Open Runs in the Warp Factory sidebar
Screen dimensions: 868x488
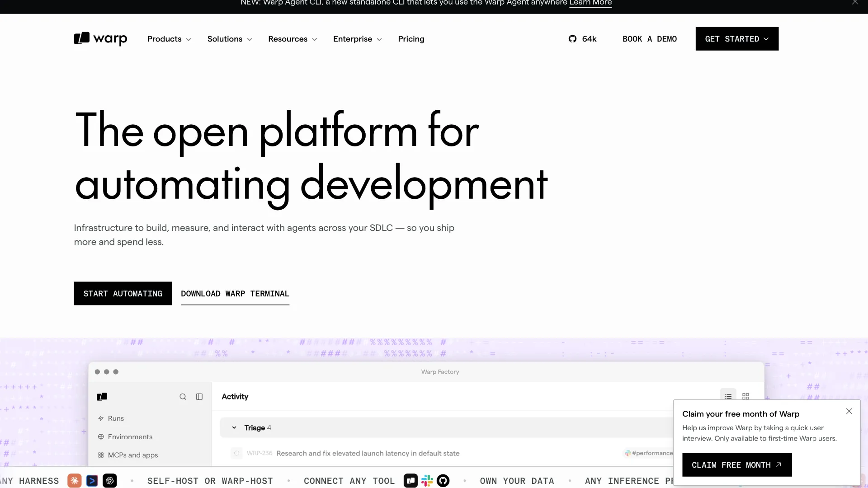tap(111, 418)
